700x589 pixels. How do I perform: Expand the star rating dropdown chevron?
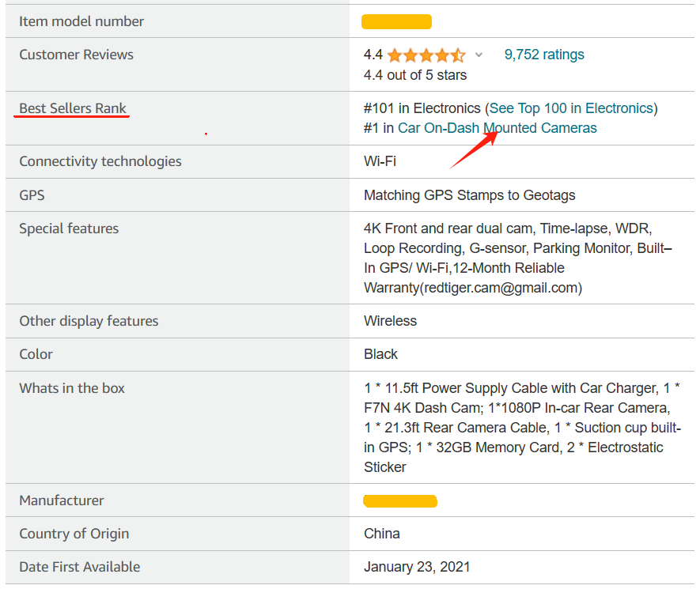pos(479,55)
